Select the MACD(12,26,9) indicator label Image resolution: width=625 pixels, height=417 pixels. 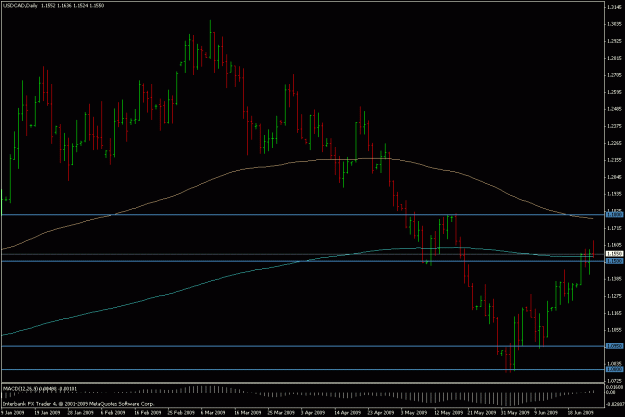pos(21,389)
